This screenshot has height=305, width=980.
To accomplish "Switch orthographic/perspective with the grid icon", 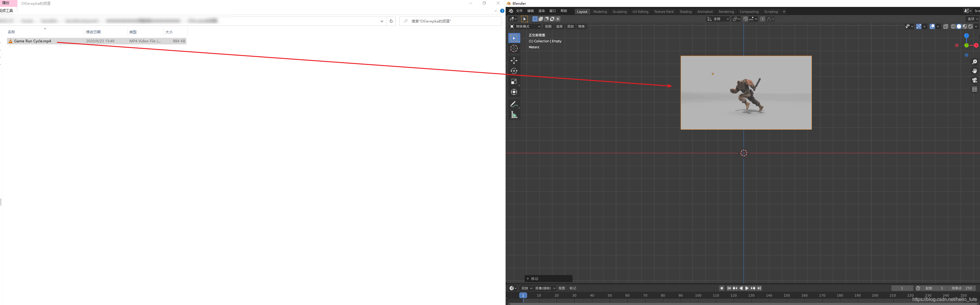I will click(x=974, y=89).
